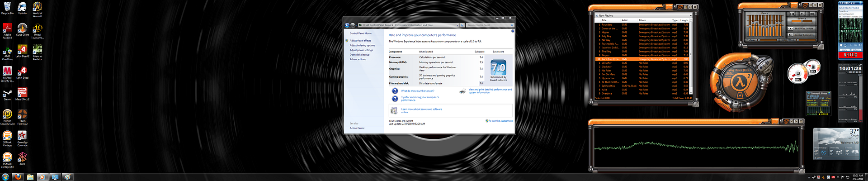Open GameSpy Comrade shortcut
The image size is (868, 181).
coord(22,138)
